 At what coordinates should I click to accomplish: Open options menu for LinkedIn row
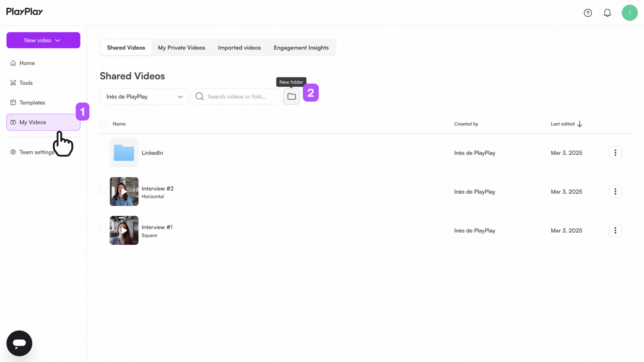coord(615,153)
